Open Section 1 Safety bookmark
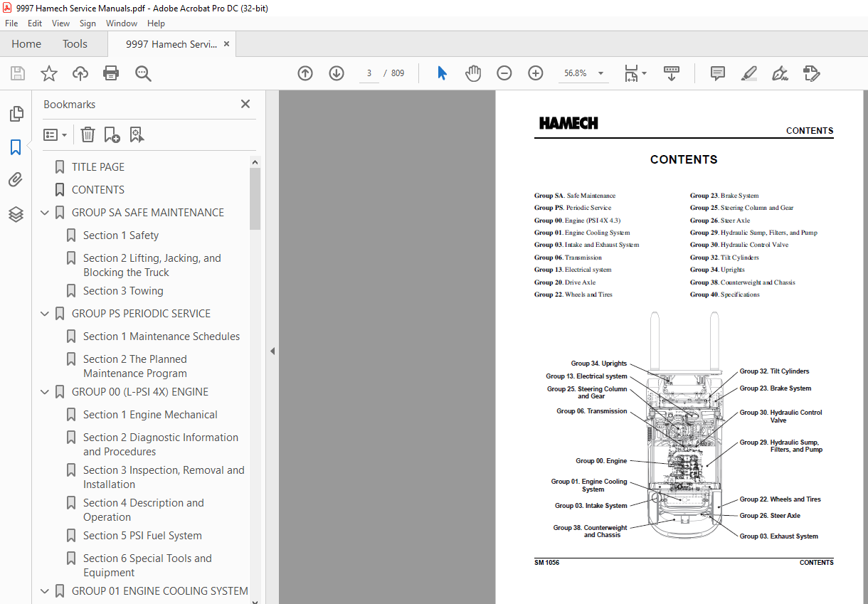The image size is (868, 604). [x=121, y=235]
